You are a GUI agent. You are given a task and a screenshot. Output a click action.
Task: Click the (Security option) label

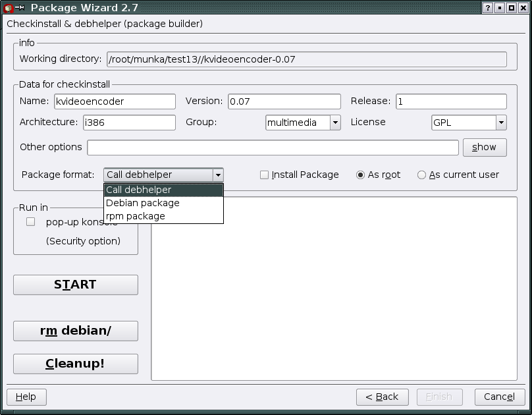point(83,241)
